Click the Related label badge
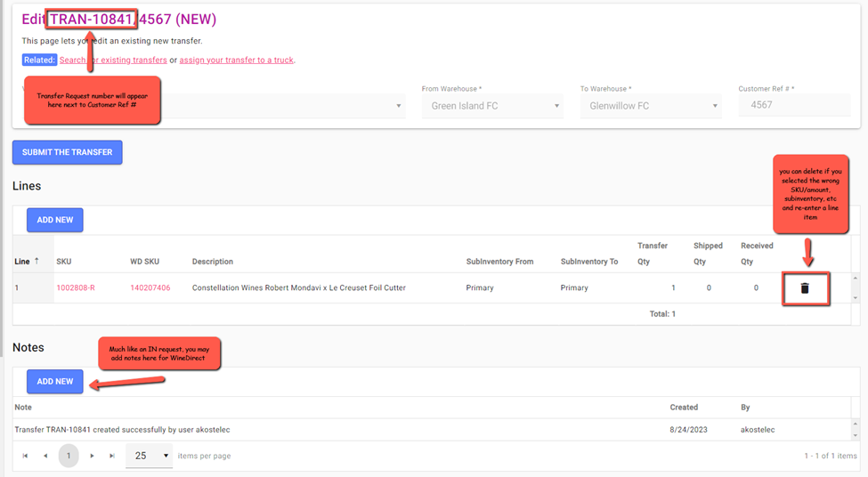This screenshot has height=477, width=868. point(39,60)
